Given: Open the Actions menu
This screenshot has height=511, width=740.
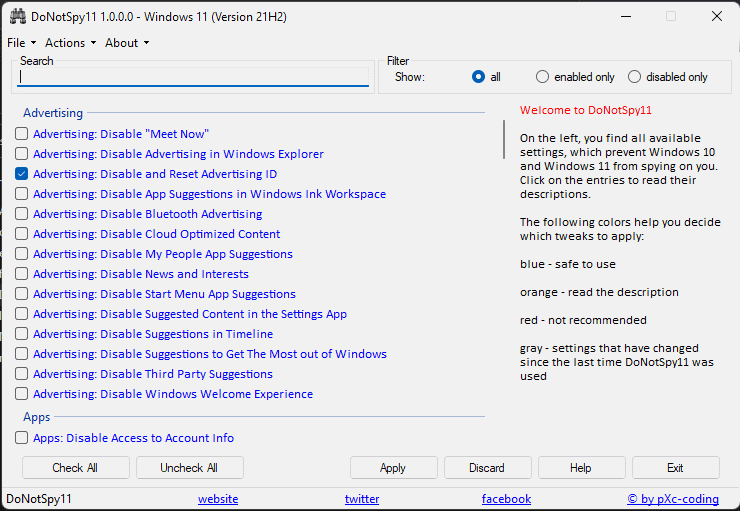Looking at the screenshot, I should (70, 43).
